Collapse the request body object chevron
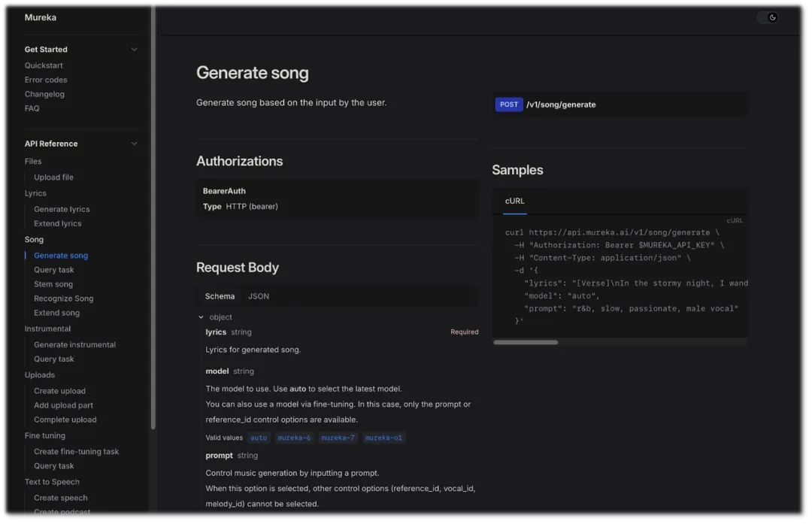 coord(201,317)
